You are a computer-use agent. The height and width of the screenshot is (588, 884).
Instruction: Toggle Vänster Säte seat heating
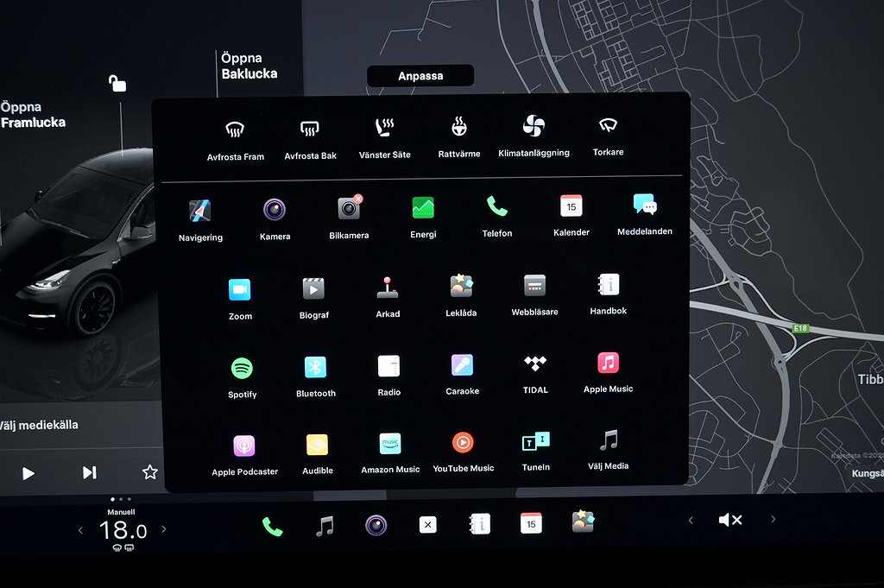click(x=384, y=128)
